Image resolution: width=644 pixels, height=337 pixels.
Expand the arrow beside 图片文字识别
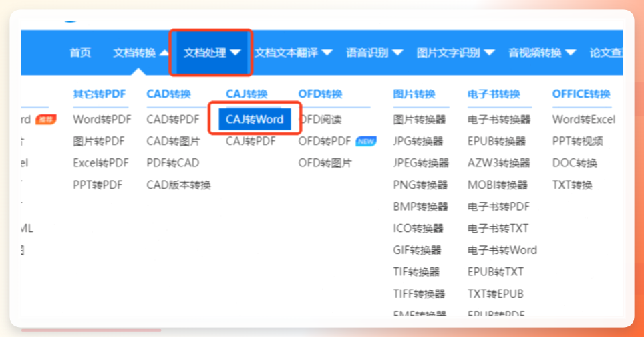pos(489,53)
